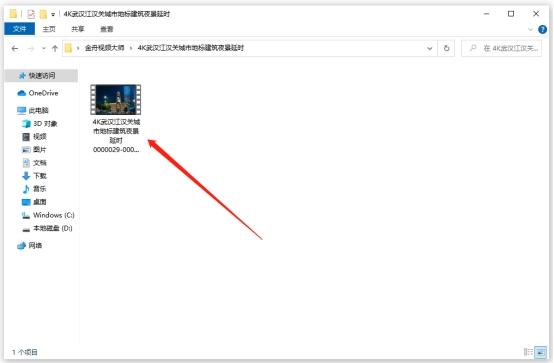
Task: Click the folder icon in the address bar
Action: click(x=69, y=48)
